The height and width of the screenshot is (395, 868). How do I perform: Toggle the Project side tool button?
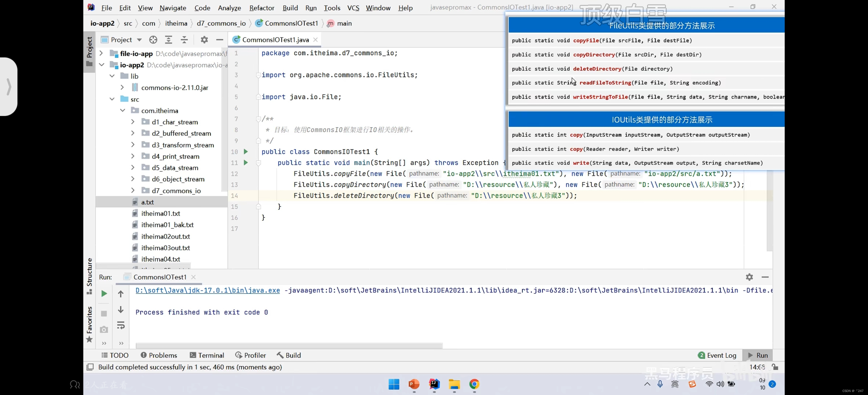pyautogui.click(x=89, y=51)
